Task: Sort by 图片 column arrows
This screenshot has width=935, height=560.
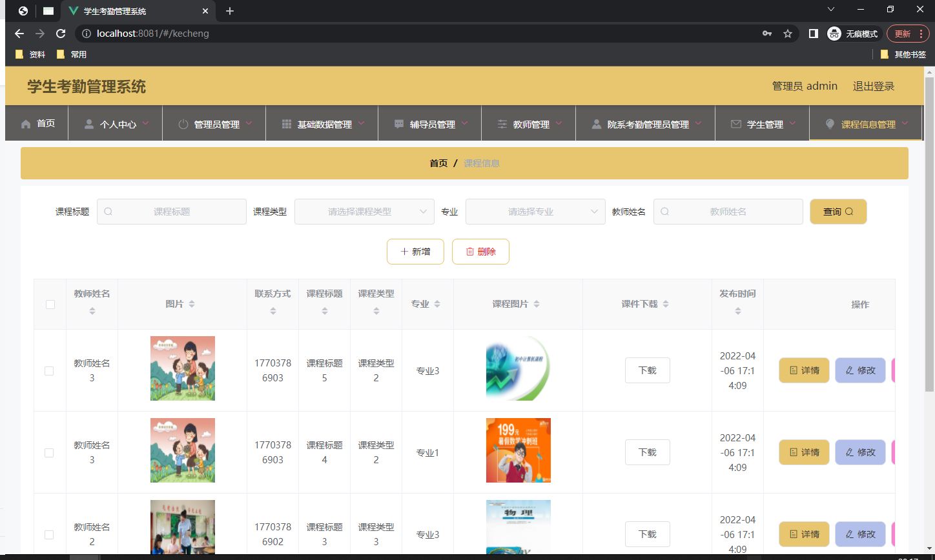Action: pyautogui.click(x=192, y=304)
